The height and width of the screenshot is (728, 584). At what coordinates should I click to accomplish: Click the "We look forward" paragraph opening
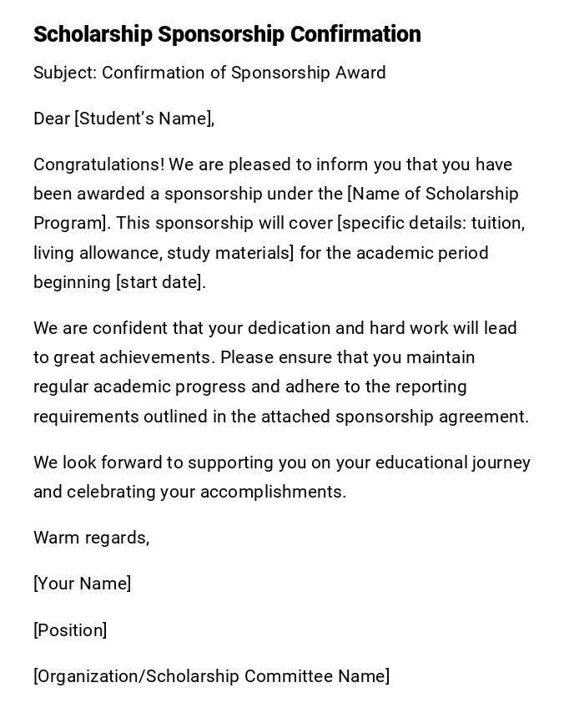pyautogui.click(x=92, y=463)
